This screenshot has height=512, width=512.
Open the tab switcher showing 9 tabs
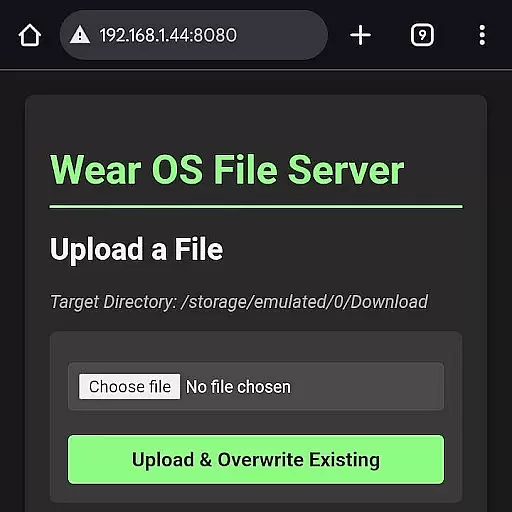422,35
